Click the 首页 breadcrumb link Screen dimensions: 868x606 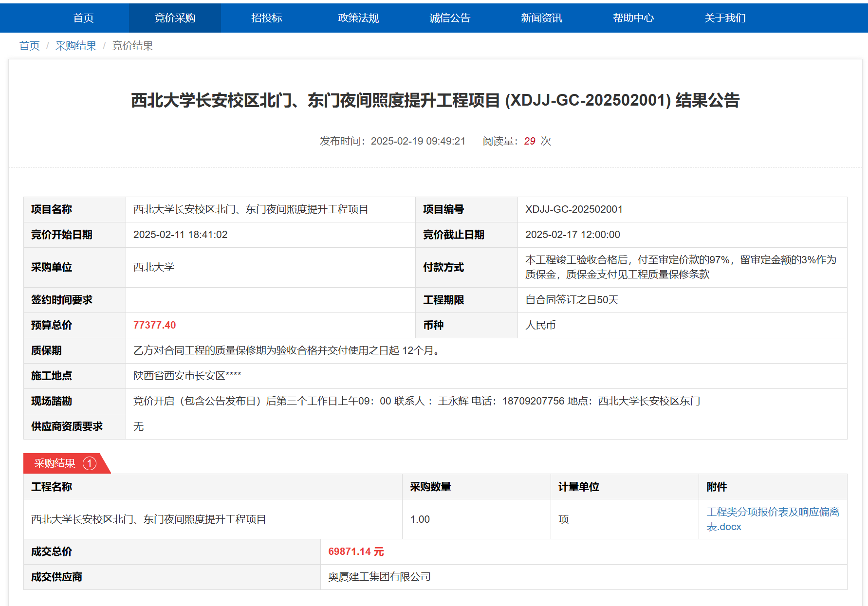(x=29, y=46)
